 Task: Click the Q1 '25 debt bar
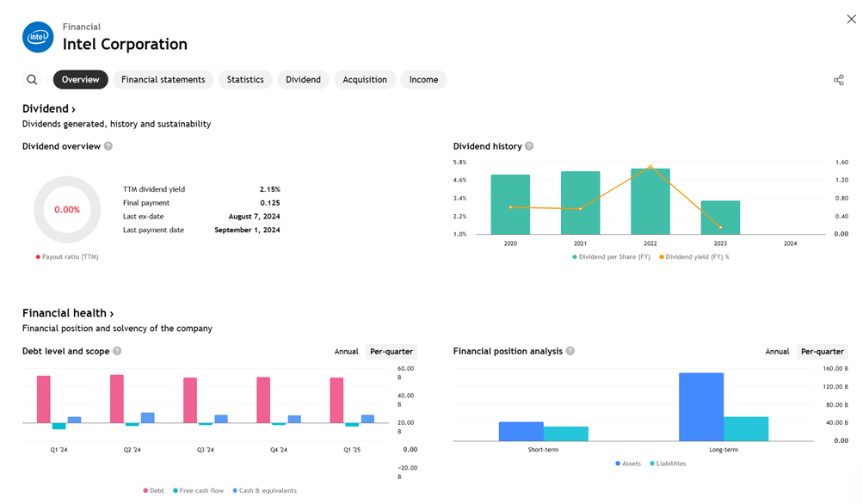point(336,401)
